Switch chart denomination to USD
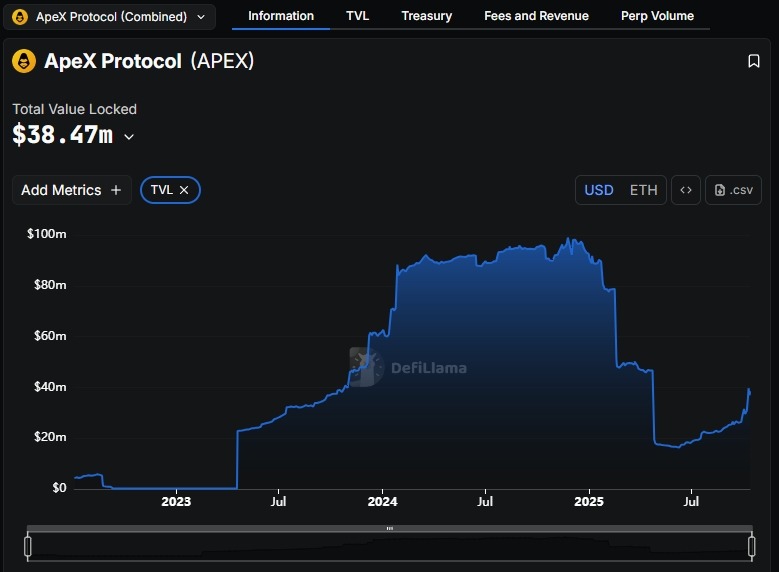The width and height of the screenshot is (779, 572). (x=598, y=190)
